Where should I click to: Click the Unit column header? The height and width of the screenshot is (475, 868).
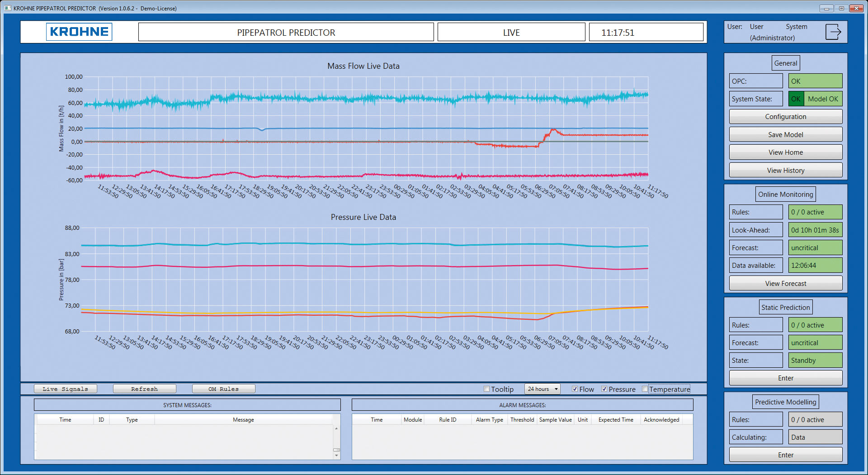coord(583,420)
